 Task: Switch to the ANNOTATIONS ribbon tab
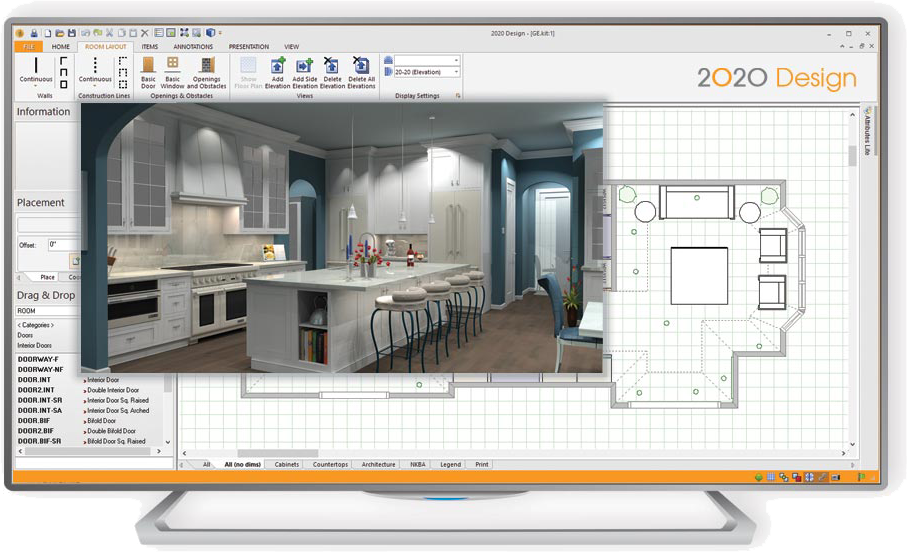193,47
